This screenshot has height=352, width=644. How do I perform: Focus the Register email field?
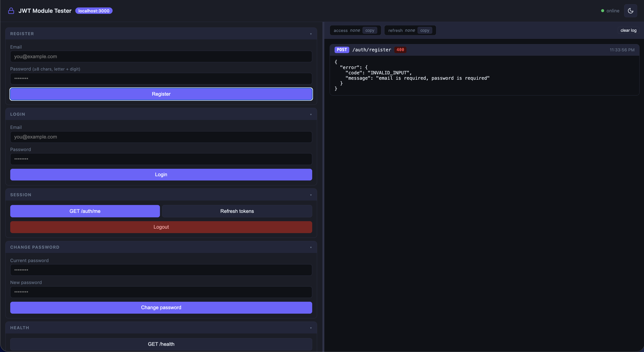pos(161,56)
